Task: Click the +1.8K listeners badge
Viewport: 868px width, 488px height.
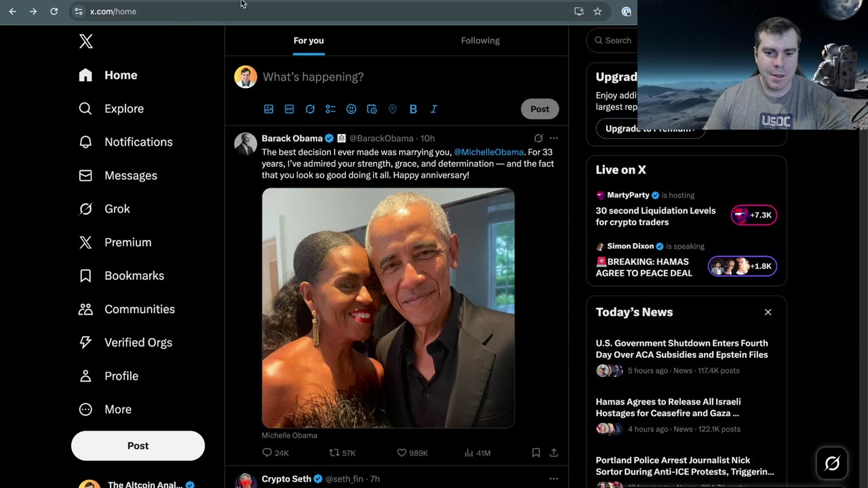Action: point(743,266)
